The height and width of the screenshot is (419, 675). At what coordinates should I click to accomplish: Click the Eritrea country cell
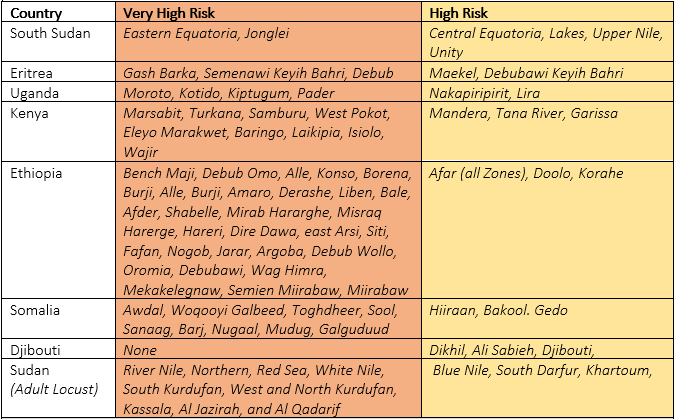tap(59, 71)
